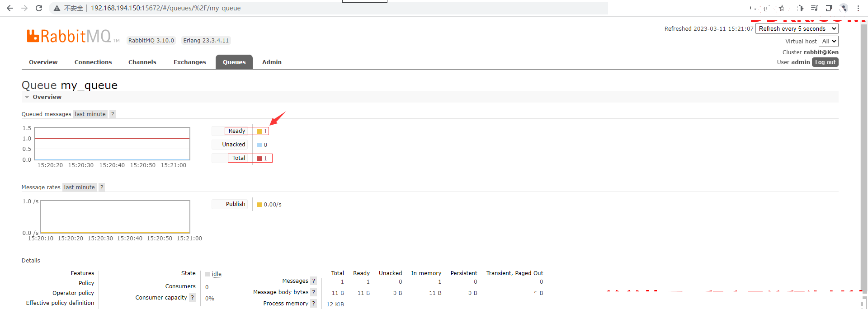Click the Transient, Paged Out column header
This screenshot has width=868, height=309.
tap(514, 273)
